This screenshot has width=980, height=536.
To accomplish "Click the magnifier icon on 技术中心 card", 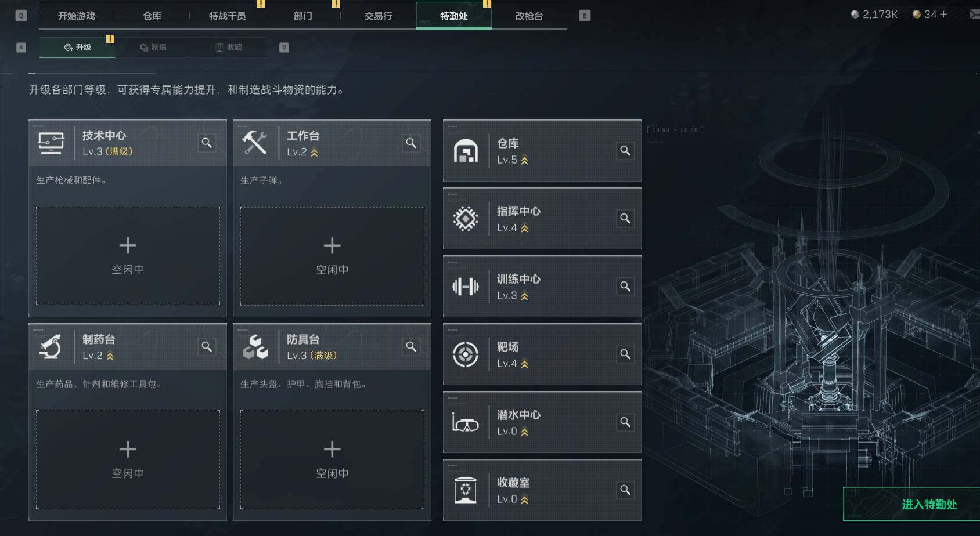I will 207,143.
